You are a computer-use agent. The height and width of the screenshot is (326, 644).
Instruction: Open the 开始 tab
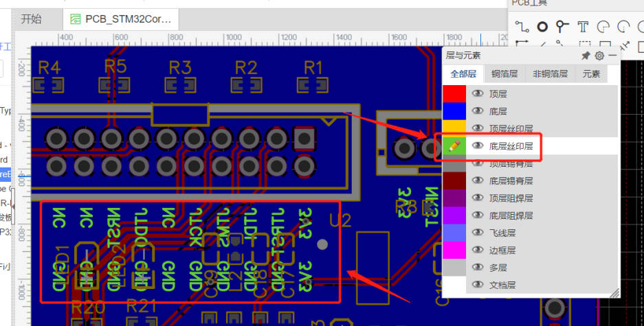(x=31, y=19)
